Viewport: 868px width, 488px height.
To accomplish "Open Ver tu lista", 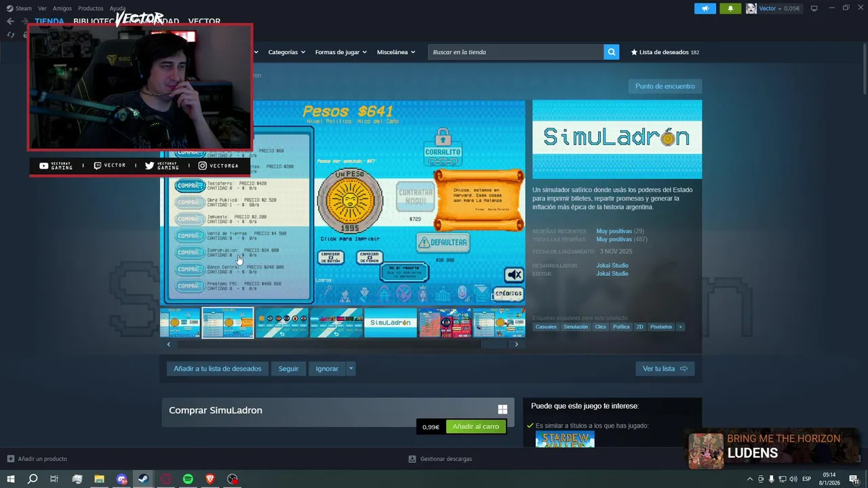I will [x=665, y=369].
